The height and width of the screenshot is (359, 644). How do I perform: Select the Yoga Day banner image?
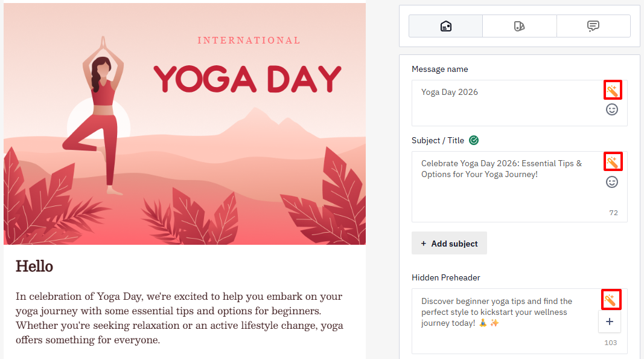[x=185, y=124]
